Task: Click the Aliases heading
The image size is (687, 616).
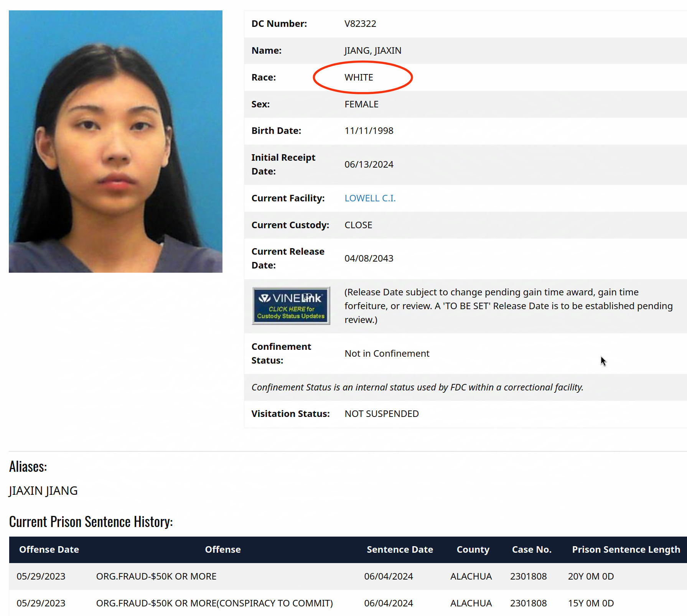Action: click(28, 467)
